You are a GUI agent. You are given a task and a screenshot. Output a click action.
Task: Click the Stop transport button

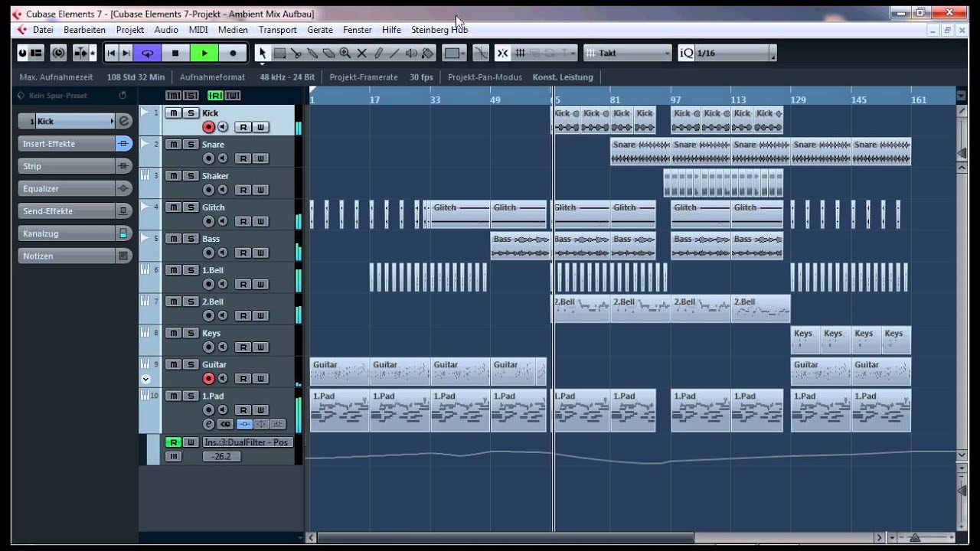175,53
